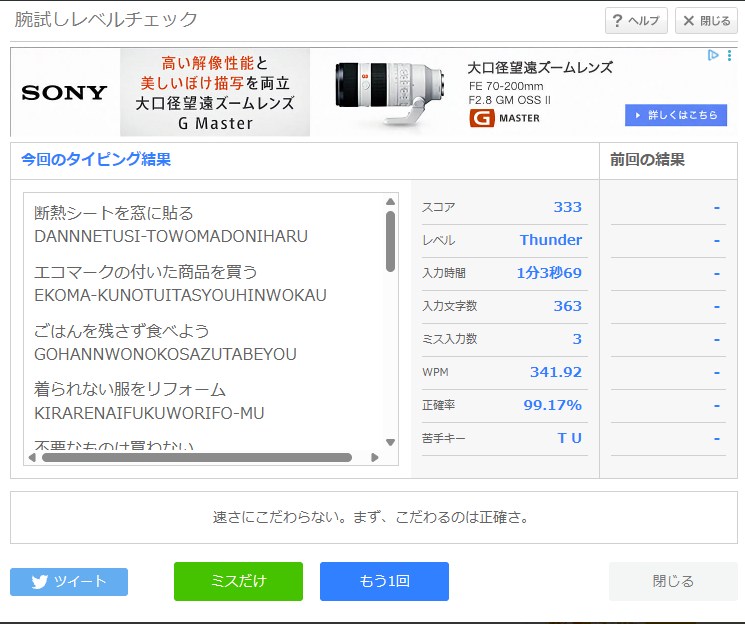
Task: Click the AdChoices triangle icon in the ad
Action: [713, 56]
